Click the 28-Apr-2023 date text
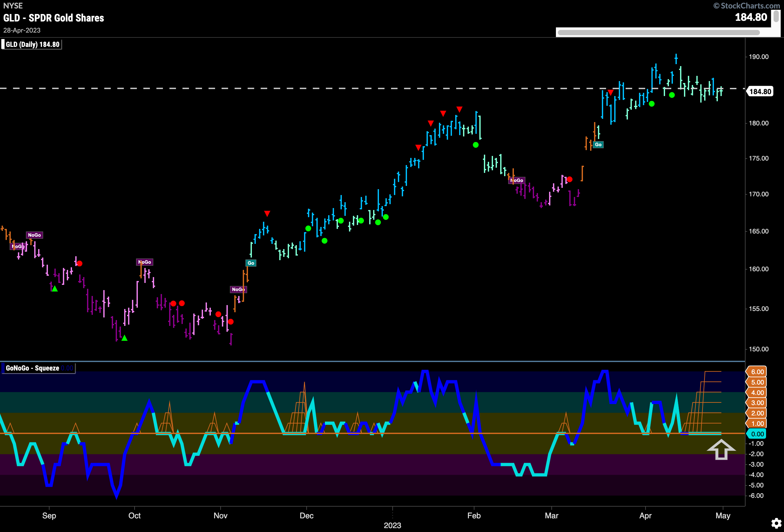The width and height of the screenshot is (784, 532). (22, 30)
